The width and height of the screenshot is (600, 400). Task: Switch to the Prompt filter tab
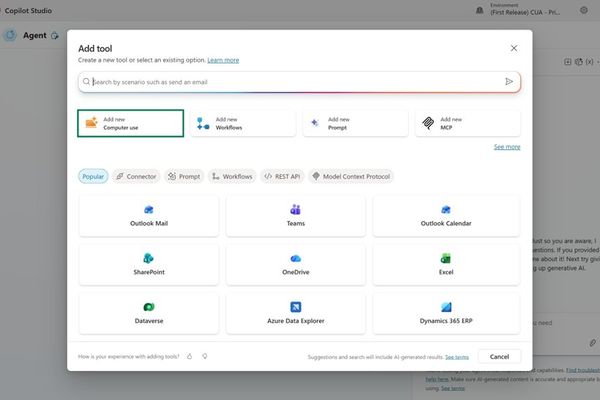(184, 176)
